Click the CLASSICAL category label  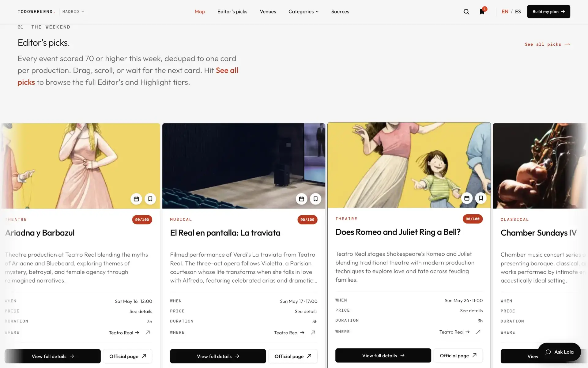click(x=515, y=220)
